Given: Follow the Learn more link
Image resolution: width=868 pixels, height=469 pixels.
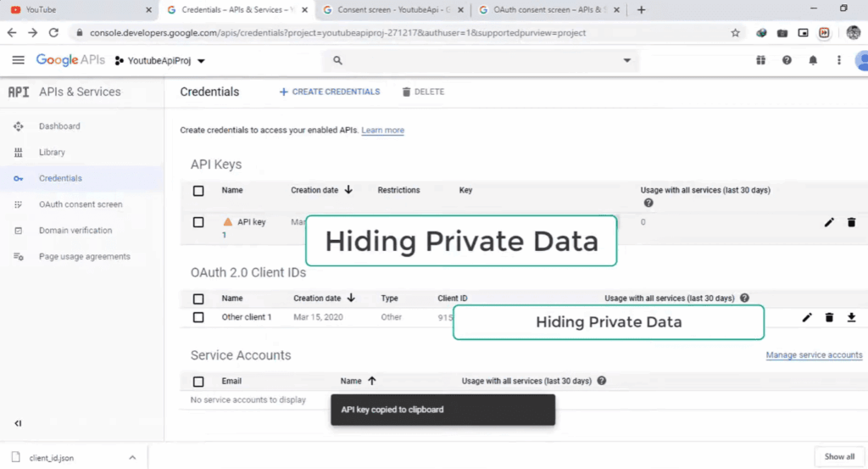Looking at the screenshot, I should point(382,130).
